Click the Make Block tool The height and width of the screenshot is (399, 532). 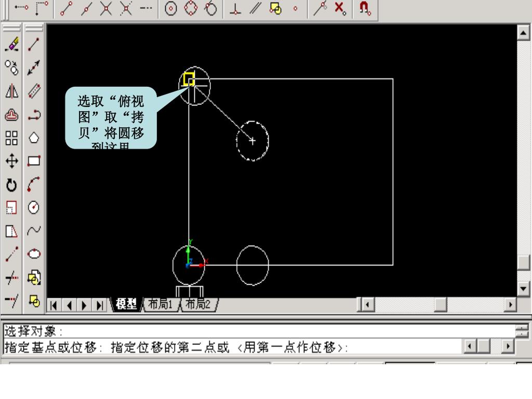tap(34, 301)
